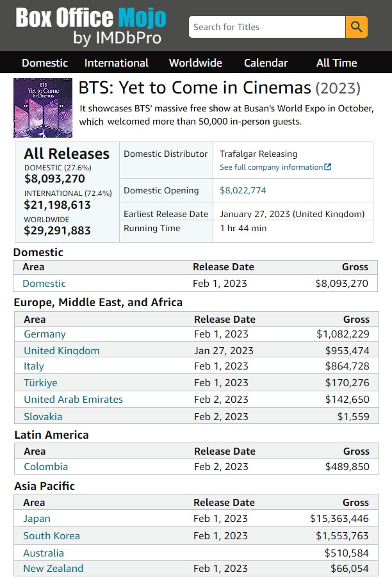Viewport: 392px width, 586px height.
Task: Open the BTS movie poster thumbnail
Action: pyautogui.click(x=43, y=108)
